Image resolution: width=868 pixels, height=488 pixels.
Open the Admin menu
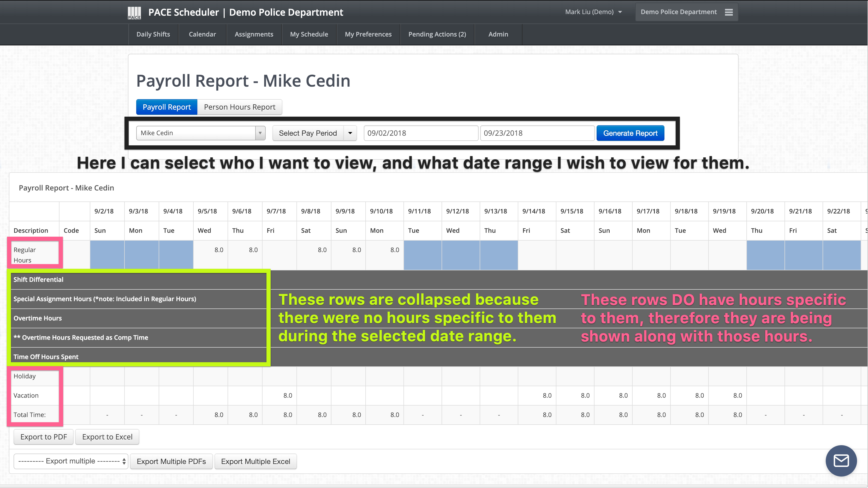point(498,34)
